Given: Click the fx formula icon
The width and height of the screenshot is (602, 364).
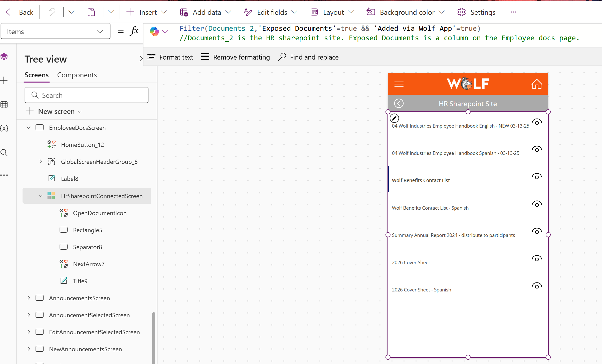Looking at the screenshot, I should [x=134, y=31].
